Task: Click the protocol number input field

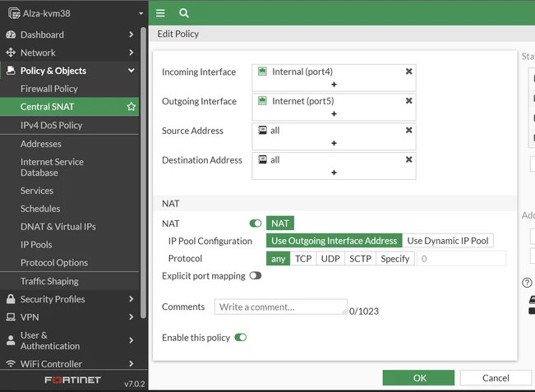Action: [462, 259]
